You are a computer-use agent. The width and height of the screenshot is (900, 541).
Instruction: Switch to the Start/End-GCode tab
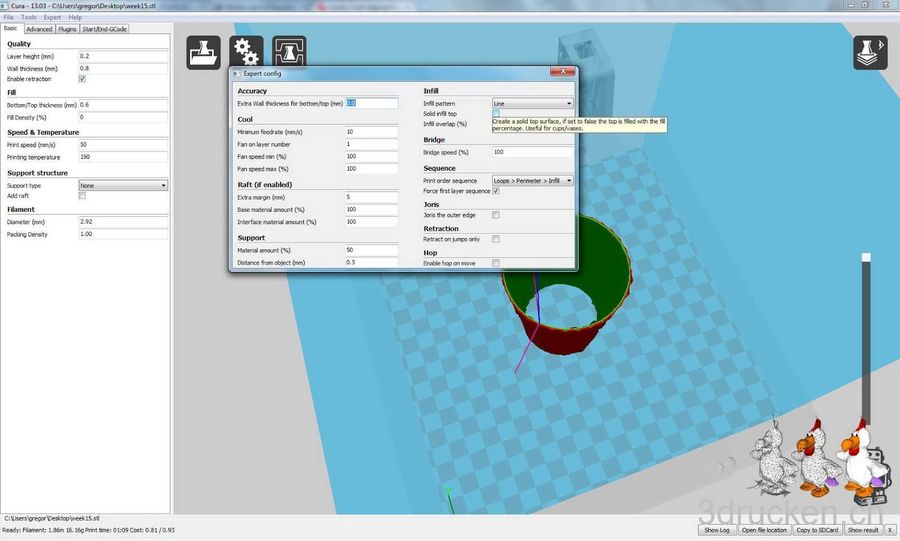[104, 29]
